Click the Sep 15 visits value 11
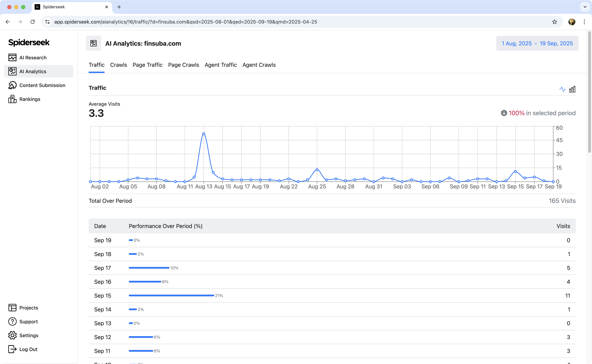 567,295
